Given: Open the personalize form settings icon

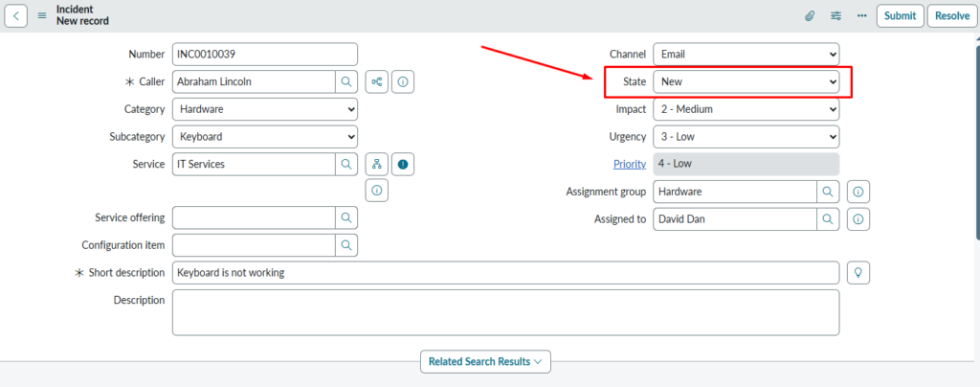Looking at the screenshot, I should click(x=835, y=15).
